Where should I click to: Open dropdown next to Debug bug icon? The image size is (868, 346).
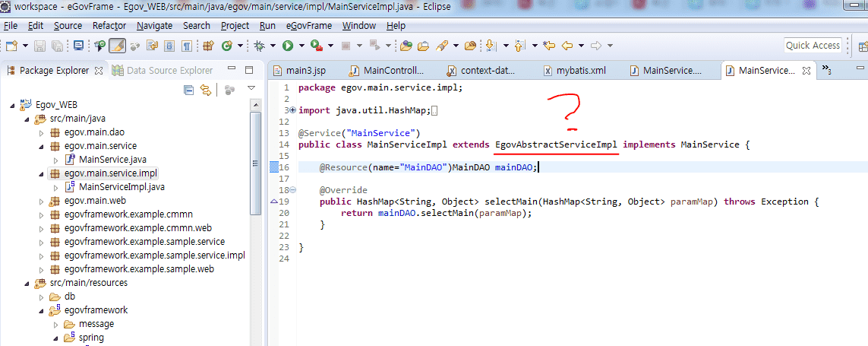pyautogui.click(x=273, y=46)
